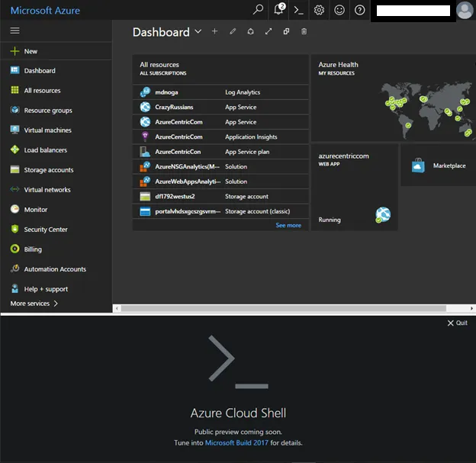Image resolution: width=476 pixels, height=463 pixels.
Task: Open df1792westus2 Storage account row
Action: [220, 196]
